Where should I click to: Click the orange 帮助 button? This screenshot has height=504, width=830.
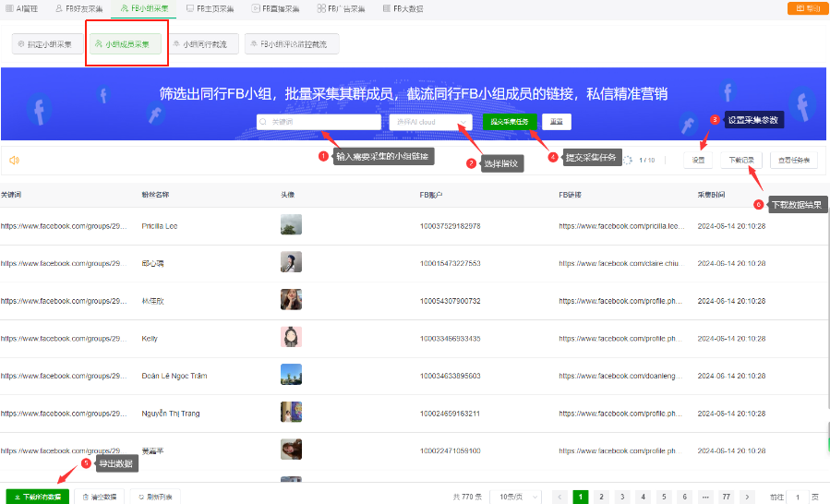pyautogui.click(x=807, y=8)
